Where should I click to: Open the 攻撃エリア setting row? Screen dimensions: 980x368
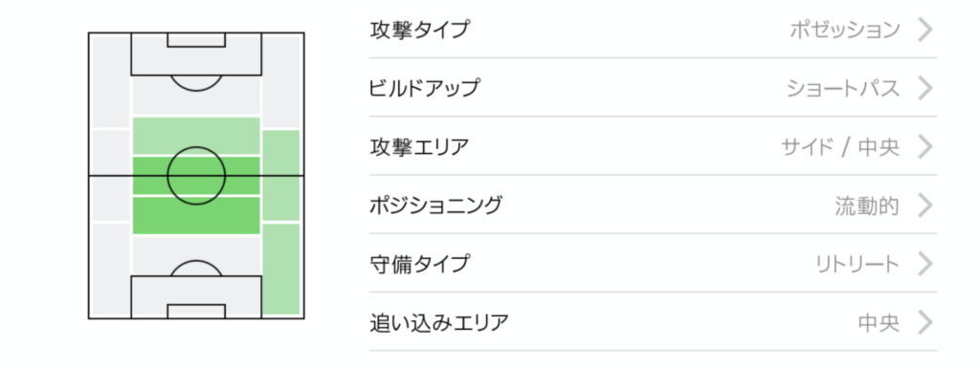click(653, 146)
